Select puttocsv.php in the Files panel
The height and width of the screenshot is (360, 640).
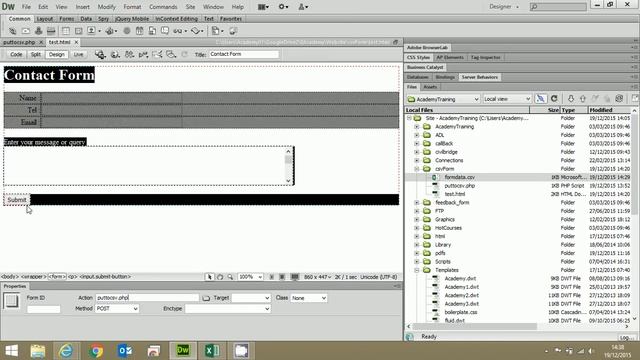460,186
